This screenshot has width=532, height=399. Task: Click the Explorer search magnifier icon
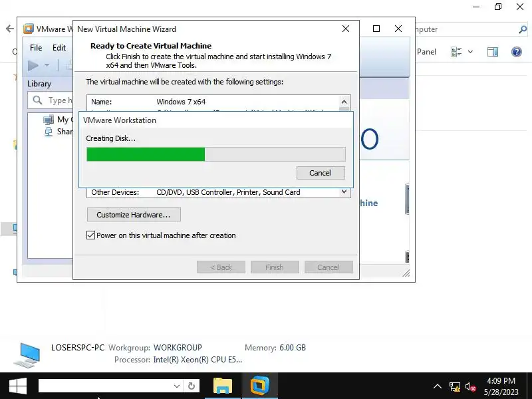click(523, 29)
